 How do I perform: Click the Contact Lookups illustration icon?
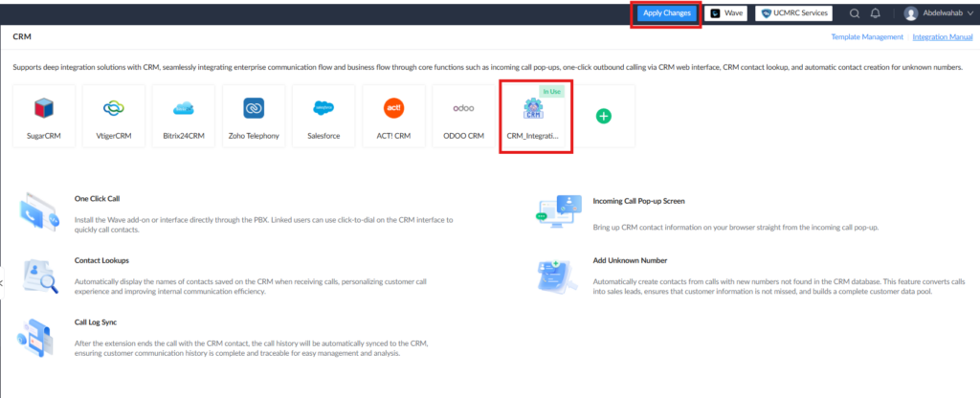[39, 276]
